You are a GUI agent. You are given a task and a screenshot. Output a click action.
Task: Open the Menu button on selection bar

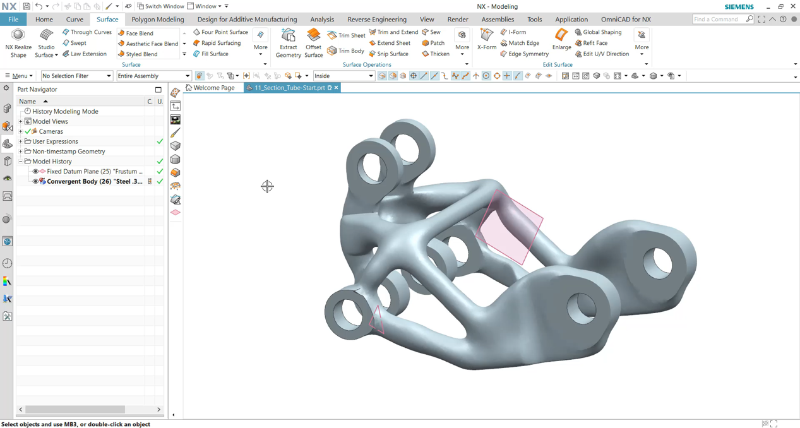coord(19,75)
